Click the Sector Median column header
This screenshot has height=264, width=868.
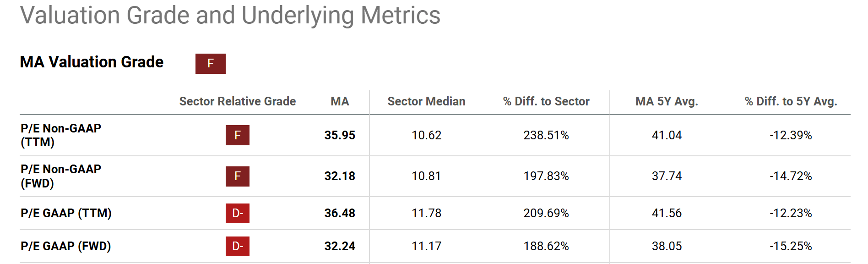(426, 101)
